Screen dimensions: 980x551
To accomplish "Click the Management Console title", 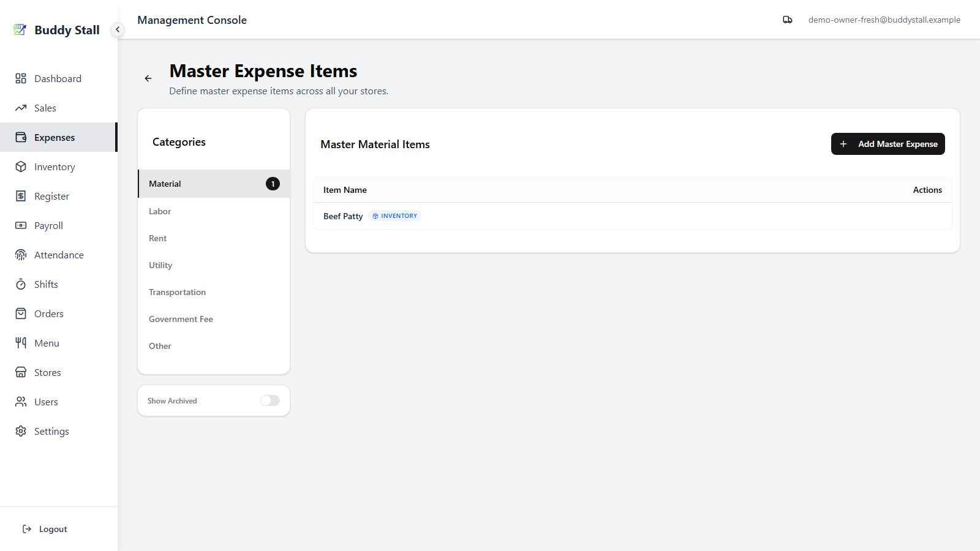I will click(x=192, y=20).
